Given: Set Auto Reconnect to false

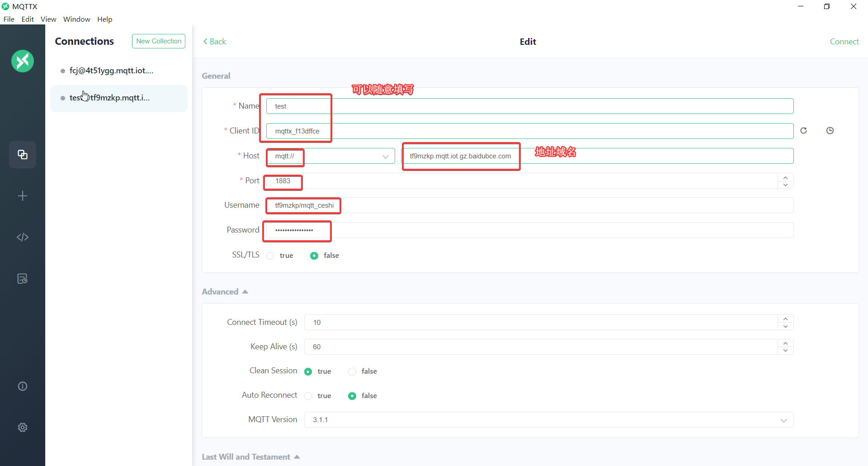Looking at the screenshot, I should tap(352, 396).
